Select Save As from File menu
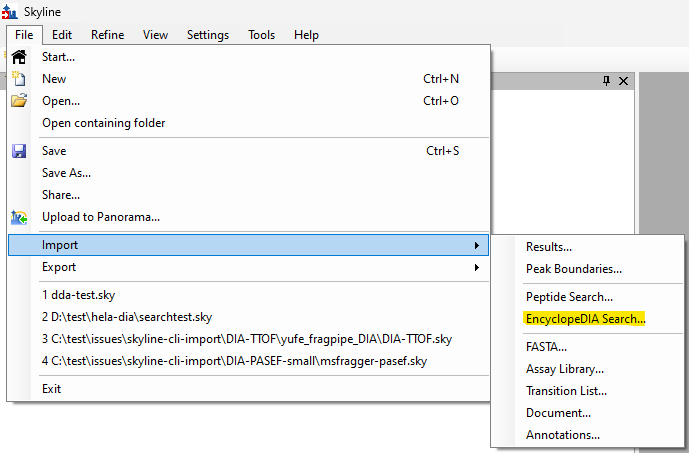This screenshot has height=453, width=689. pyautogui.click(x=67, y=173)
